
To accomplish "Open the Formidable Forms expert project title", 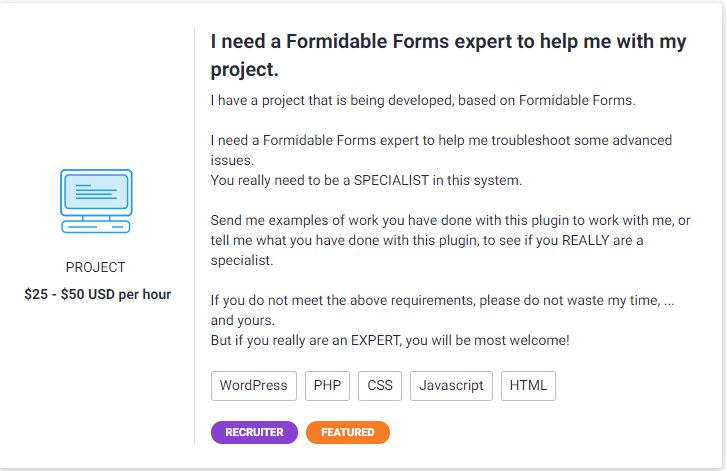I will pyautogui.click(x=448, y=56).
